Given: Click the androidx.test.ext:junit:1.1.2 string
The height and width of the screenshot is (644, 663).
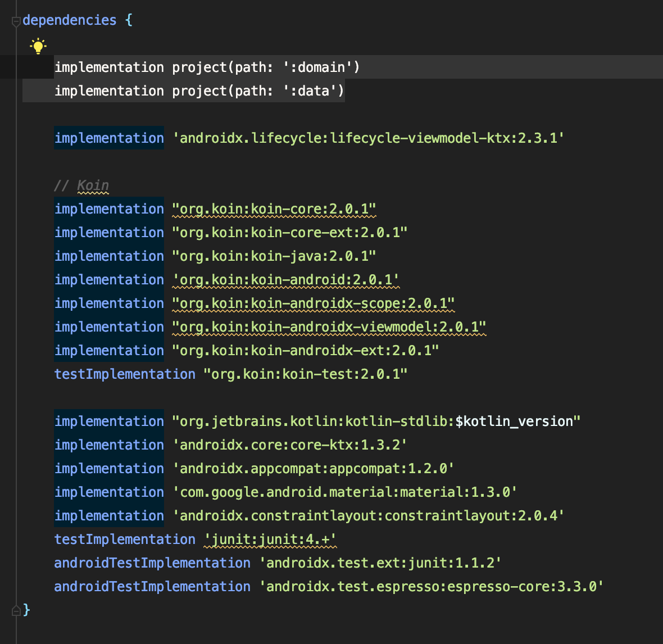Looking at the screenshot, I should (380, 563).
